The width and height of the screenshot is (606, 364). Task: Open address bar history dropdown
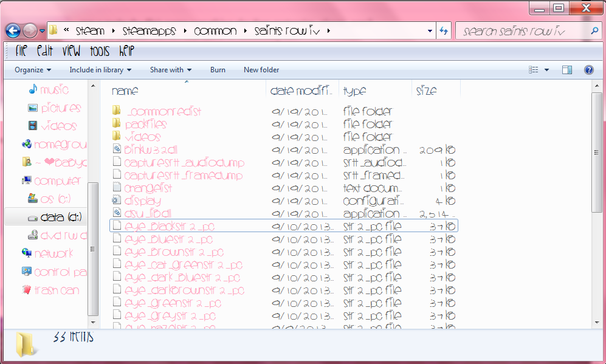point(430,31)
